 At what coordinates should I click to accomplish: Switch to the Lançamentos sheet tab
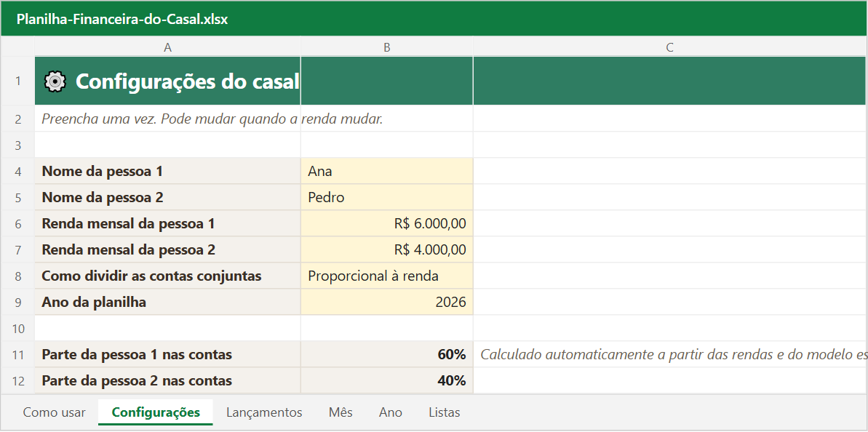tap(264, 412)
